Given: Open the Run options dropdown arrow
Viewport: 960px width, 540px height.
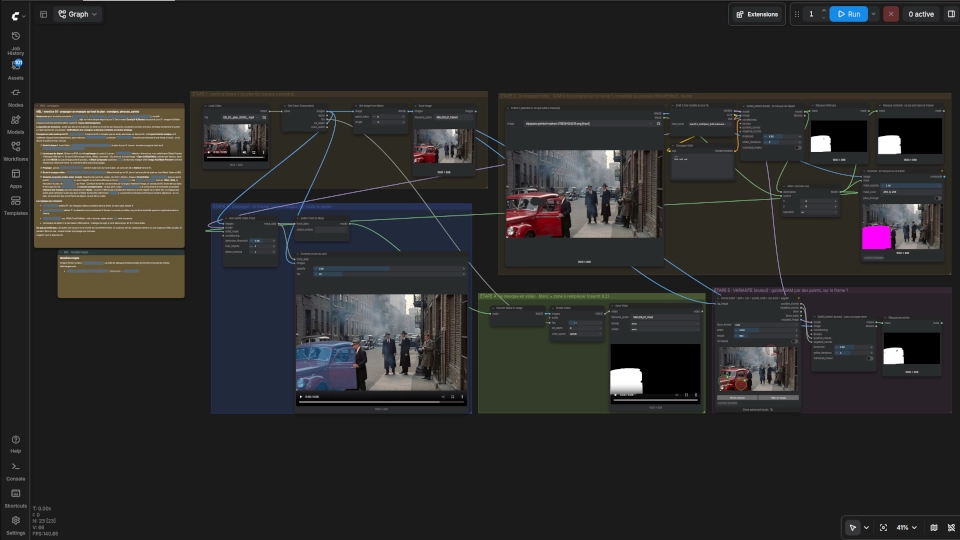Looking at the screenshot, I should [874, 14].
